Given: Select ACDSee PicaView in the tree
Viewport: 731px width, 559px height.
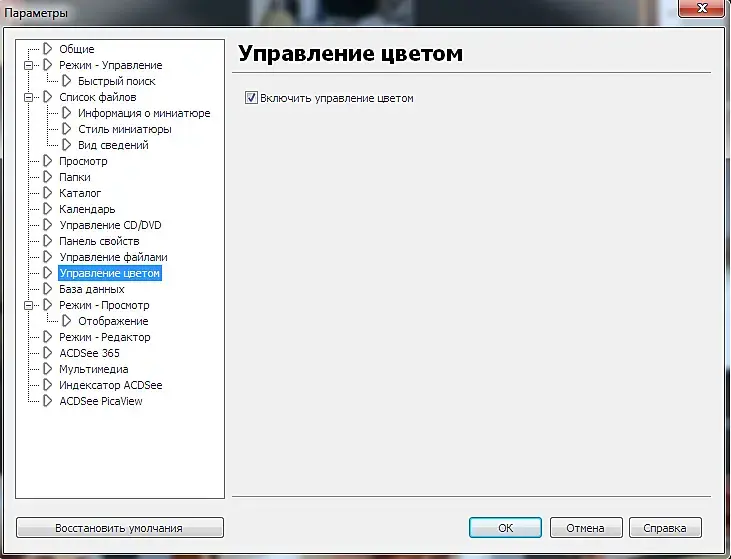Looking at the screenshot, I should [101, 401].
